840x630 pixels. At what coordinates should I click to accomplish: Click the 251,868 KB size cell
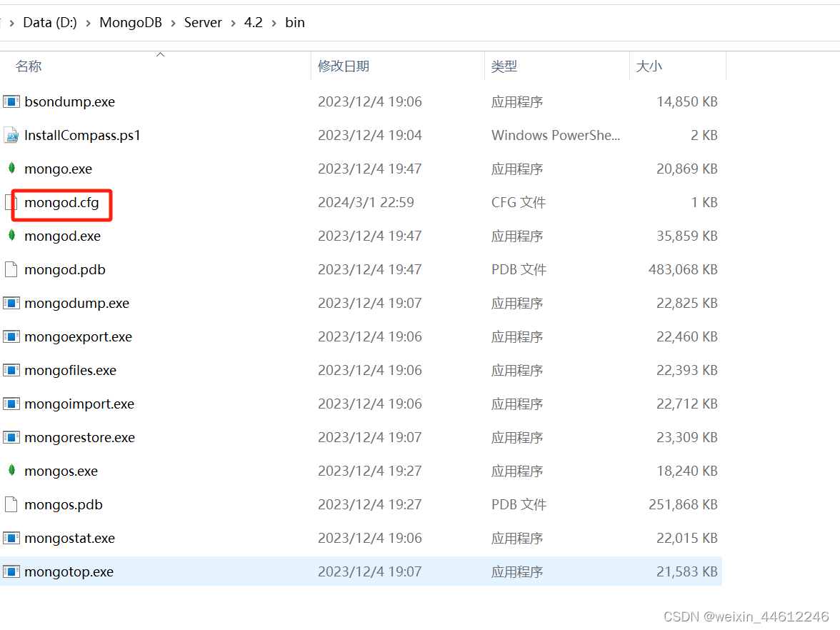tap(683, 504)
